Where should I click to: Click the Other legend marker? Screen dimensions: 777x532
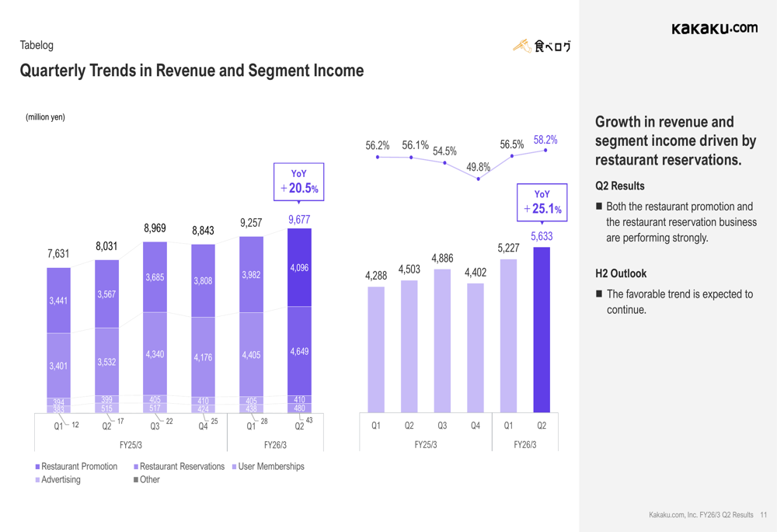tap(136, 480)
